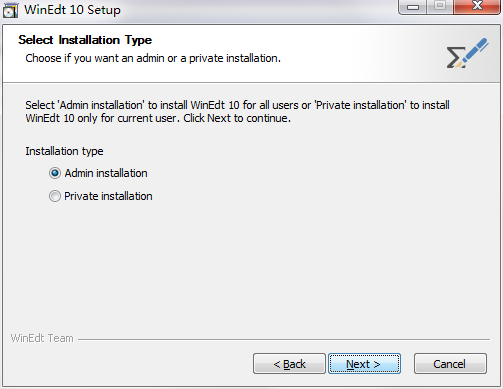Screen dimensions: 503x389
Task: Click the instruction paragraph about all users
Action: coord(237,112)
